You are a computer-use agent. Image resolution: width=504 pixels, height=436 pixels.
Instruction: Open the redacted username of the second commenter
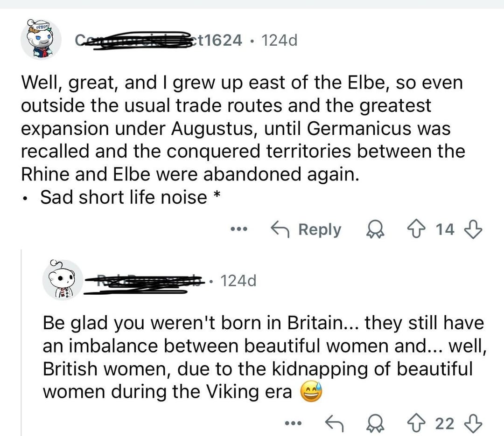click(145, 281)
